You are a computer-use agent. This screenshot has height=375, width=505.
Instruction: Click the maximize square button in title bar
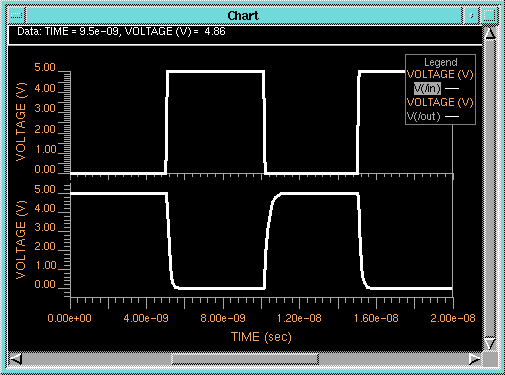coord(489,15)
